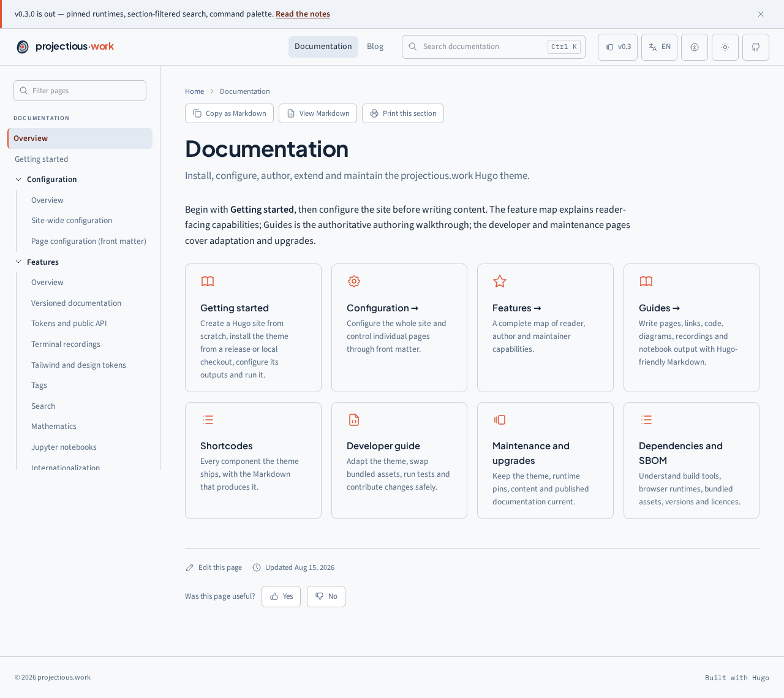Open the Maintenance and upgrades card title
784x698 pixels.
click(531, 453)
